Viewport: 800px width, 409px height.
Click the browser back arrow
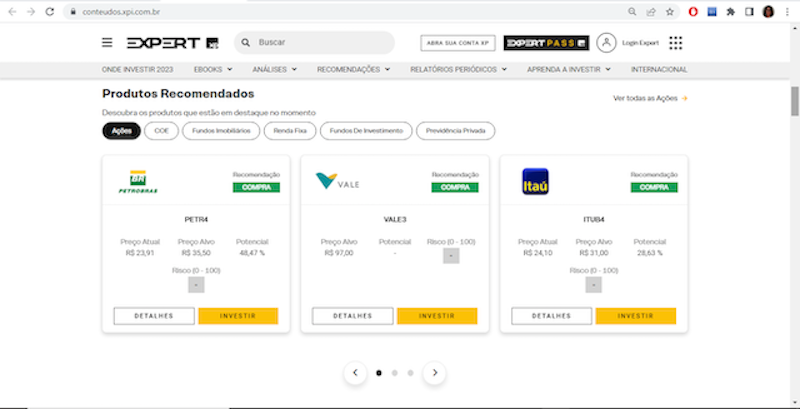coord(12,12)
